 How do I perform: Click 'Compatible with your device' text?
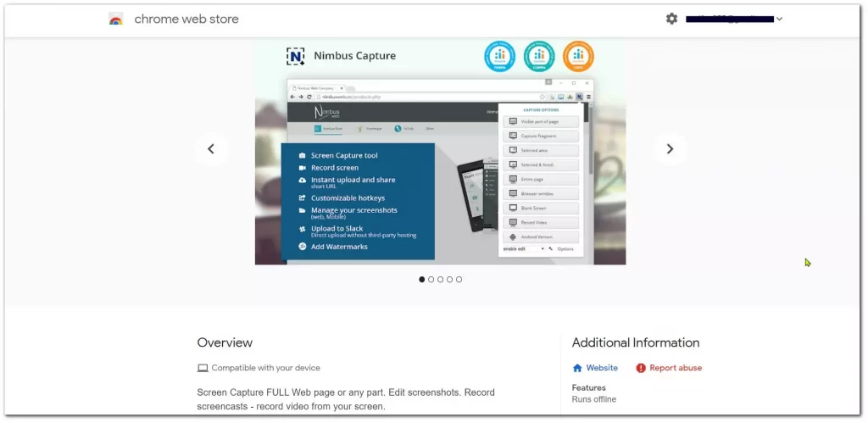(x=265, y=368)
